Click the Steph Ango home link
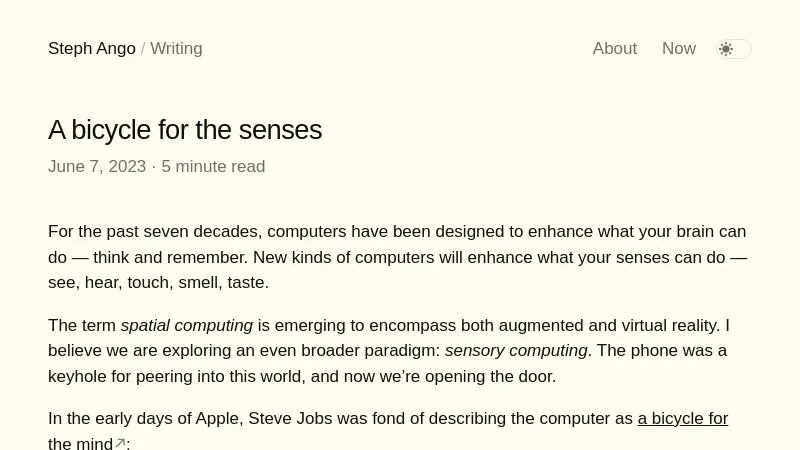Viewport: 800px width, 450px height. [x=91, y=48]
